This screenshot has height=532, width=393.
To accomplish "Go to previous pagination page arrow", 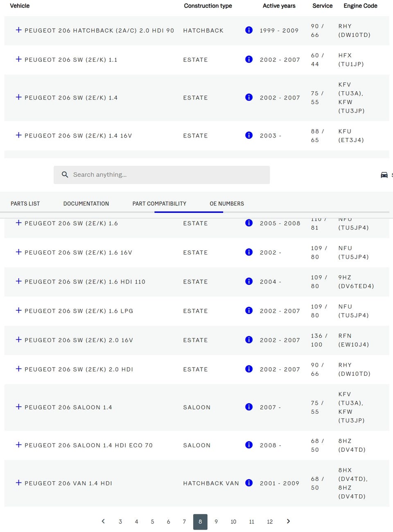I will point(103,521).
